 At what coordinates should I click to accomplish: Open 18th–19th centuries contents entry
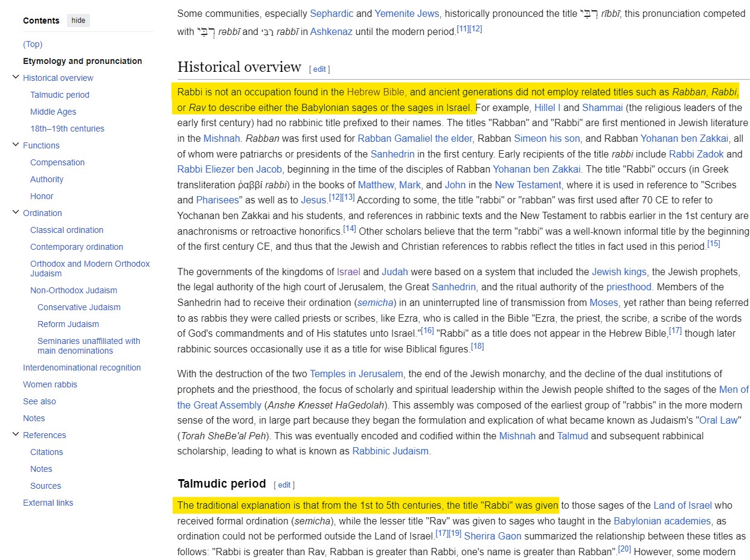[67, 129]
